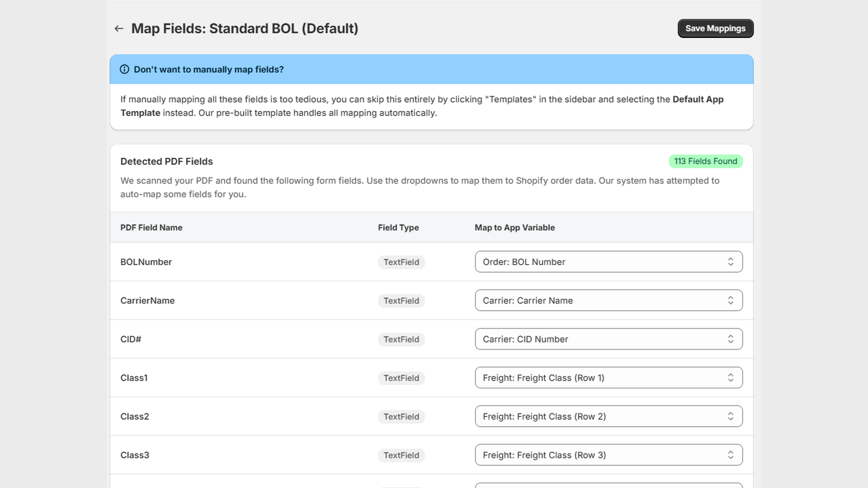This screenshot has height=488, width=868.
Task: Click the 'Detected PDF Fields' heading
Action: (167, 162)
